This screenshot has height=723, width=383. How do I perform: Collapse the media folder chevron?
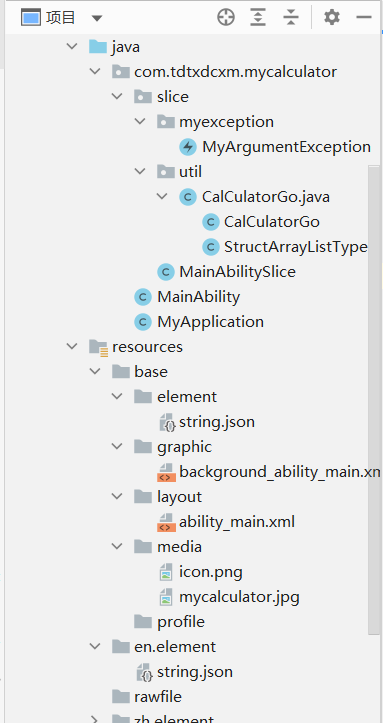pyautogui.click(x=118, y=546)
